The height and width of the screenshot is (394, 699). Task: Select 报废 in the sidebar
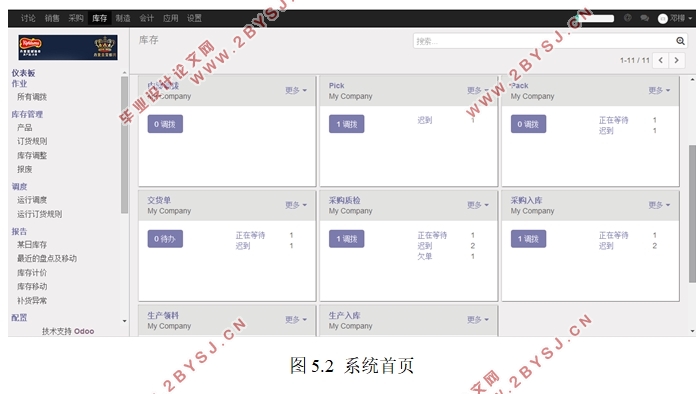25,169
